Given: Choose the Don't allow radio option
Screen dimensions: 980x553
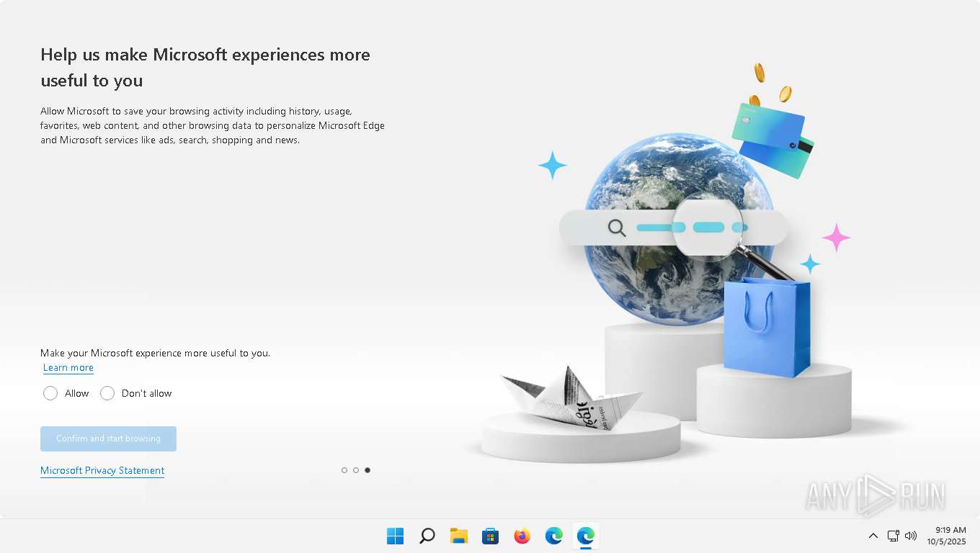Looking at the screenshot, I should coord(107,393).
